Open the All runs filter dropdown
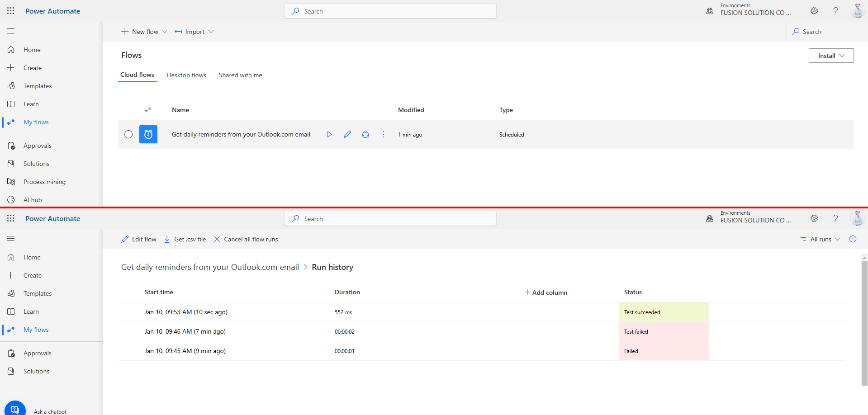The width and height of the screenshot is (868, 415). [x=820, y=239]
